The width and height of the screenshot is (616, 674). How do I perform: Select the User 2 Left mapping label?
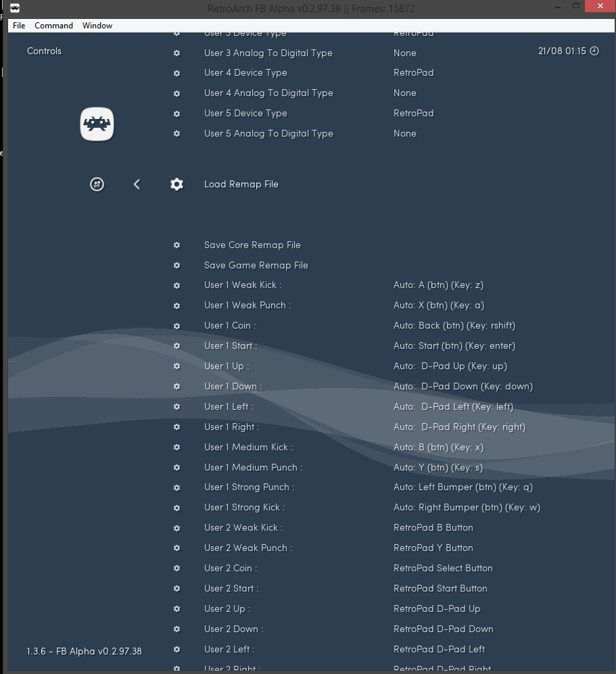click(229, 649)
